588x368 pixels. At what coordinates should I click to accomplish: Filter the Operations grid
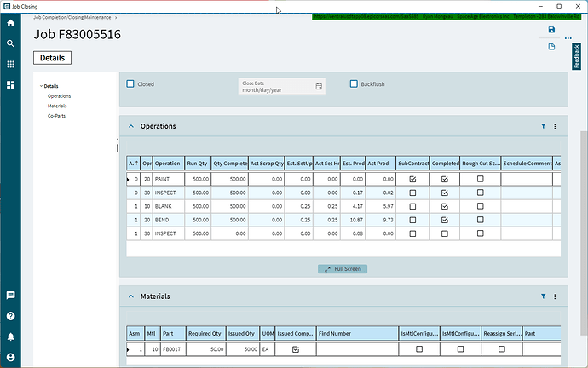pos(543,126)
